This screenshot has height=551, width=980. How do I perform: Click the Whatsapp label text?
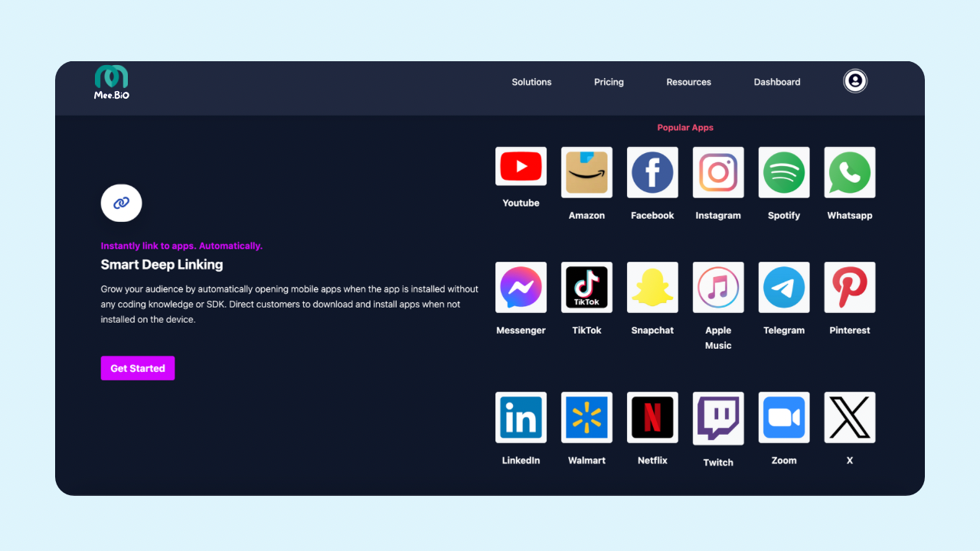click(850, 216)
